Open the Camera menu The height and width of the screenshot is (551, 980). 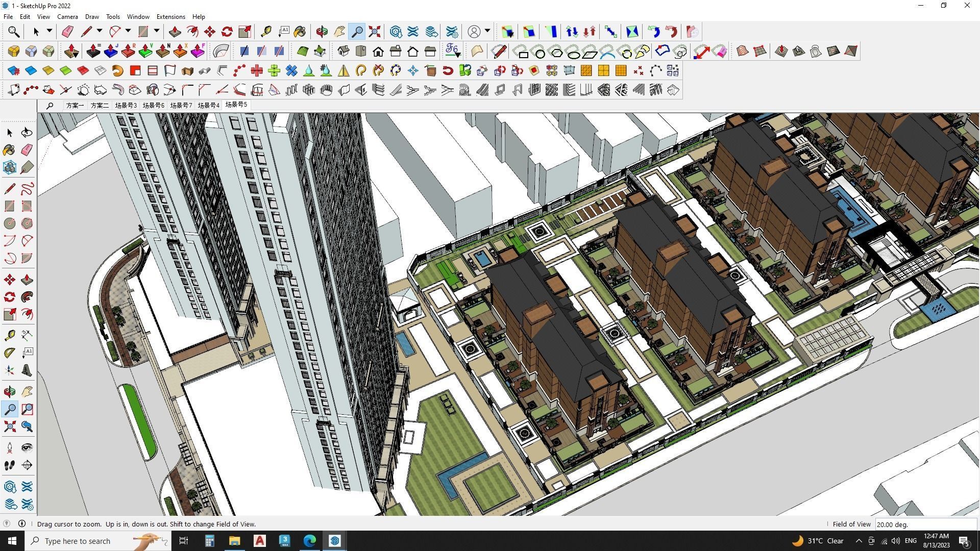pyautogui.click(x=67, y=17)
